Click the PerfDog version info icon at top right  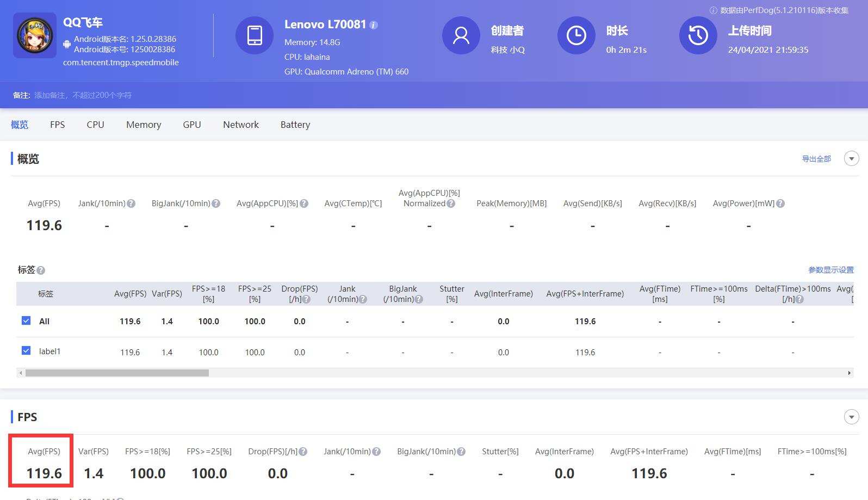pyautogui.click(x=713, y=10)
